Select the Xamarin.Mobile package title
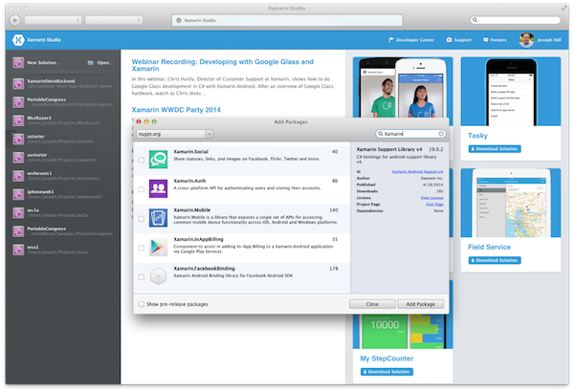This screenshot has width=574, height=392. pyautogui.click(x=192, y=210)
